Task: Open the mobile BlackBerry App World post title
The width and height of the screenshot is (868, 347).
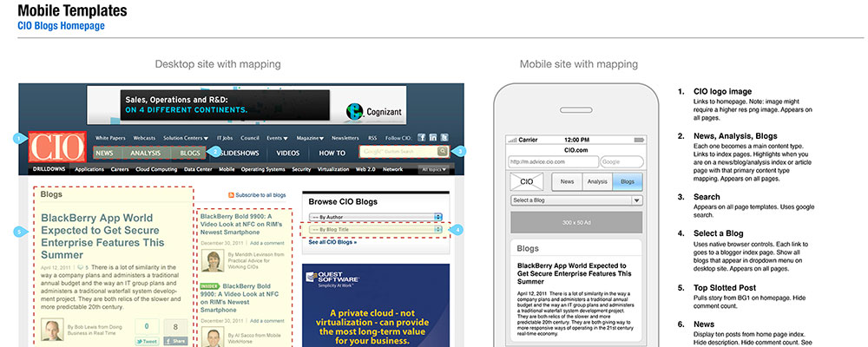Action: tap(575, 273)
